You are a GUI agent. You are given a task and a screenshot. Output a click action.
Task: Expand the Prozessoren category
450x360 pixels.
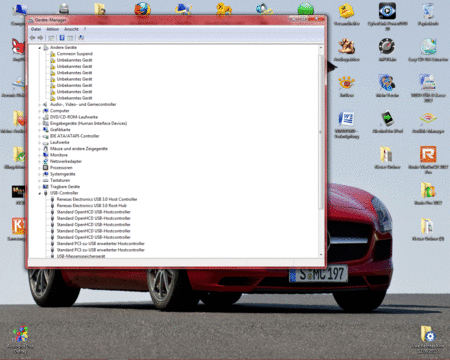tap(40, 168)
